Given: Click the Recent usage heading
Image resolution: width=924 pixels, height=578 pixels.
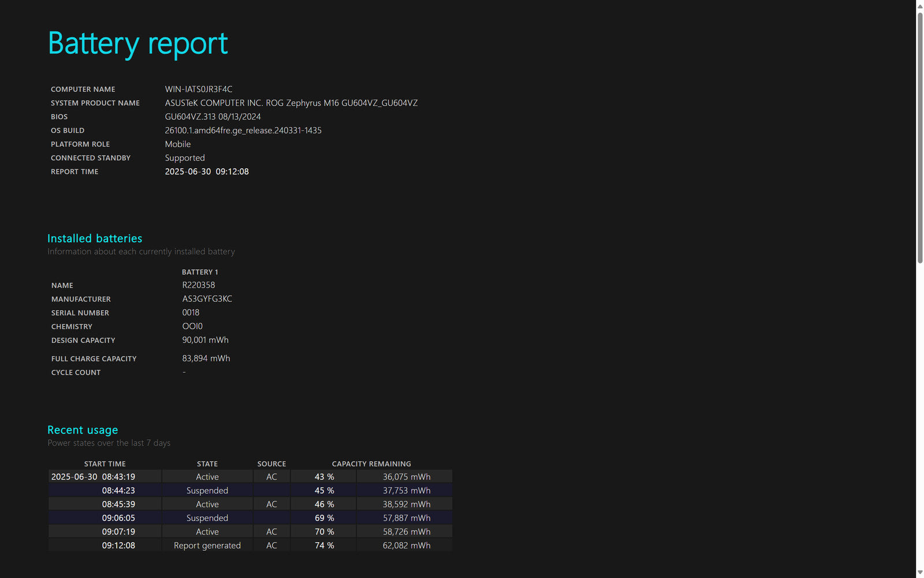Looking at the screenshot, I should tap(83, 430).
